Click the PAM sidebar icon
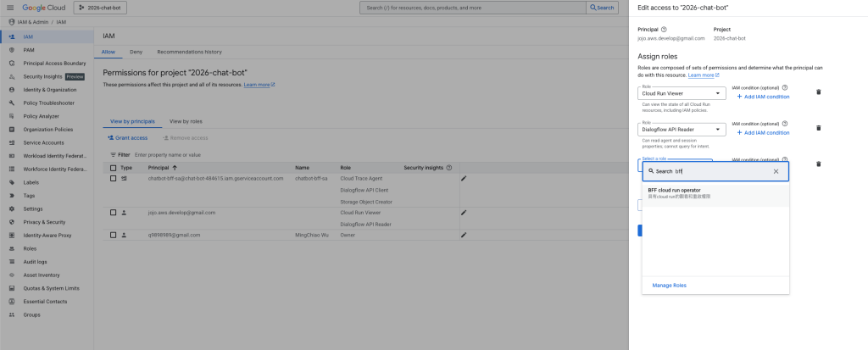This screenshot has height=350, width=868. click(12, 50)
